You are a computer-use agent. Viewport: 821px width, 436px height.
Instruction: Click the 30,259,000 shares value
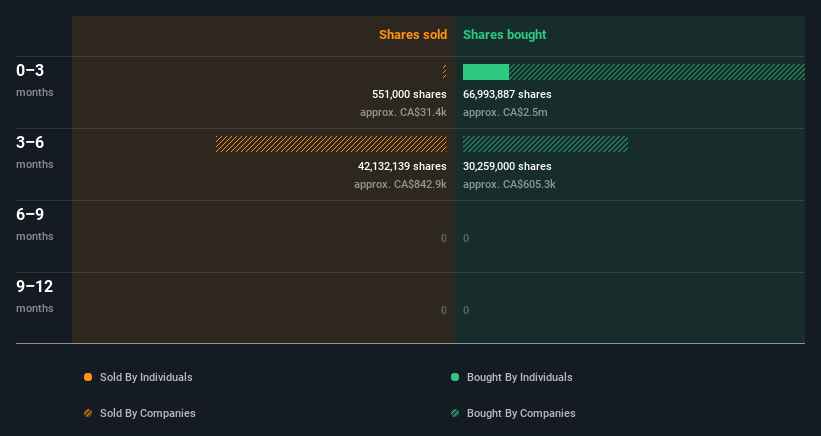click(x=507, y=166)
